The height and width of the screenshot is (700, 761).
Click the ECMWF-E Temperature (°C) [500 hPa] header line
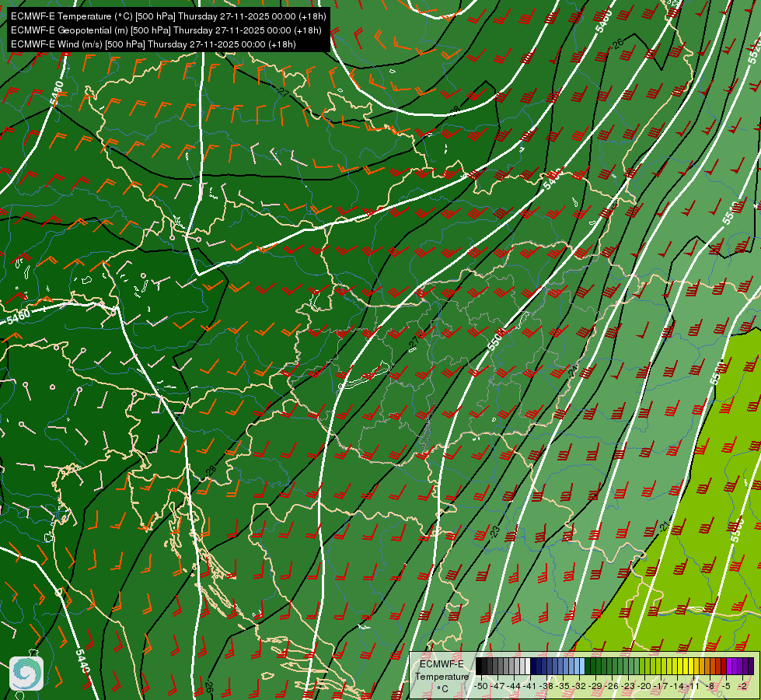pyautogui.click(x=168, y=16)
